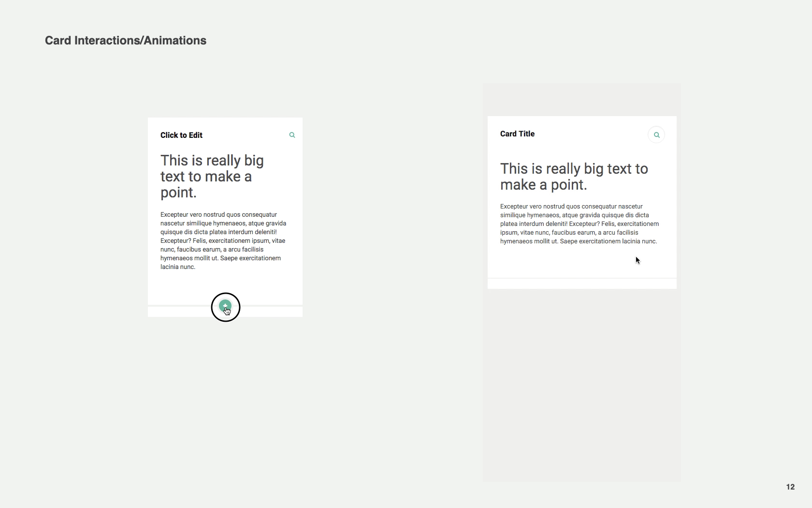Viewport: 812px width, 508px height.
Task: Click the page number 12
Action: [x=790, y=487]
